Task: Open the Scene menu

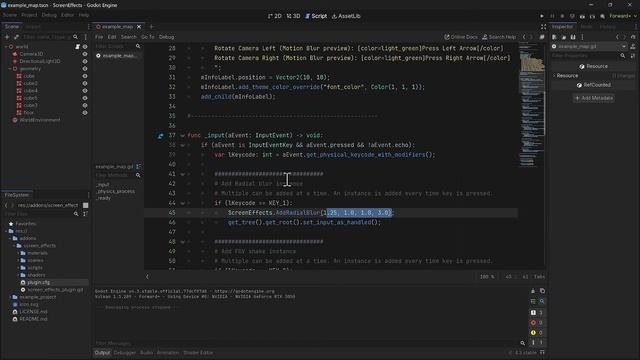Action: coord(10,15)
